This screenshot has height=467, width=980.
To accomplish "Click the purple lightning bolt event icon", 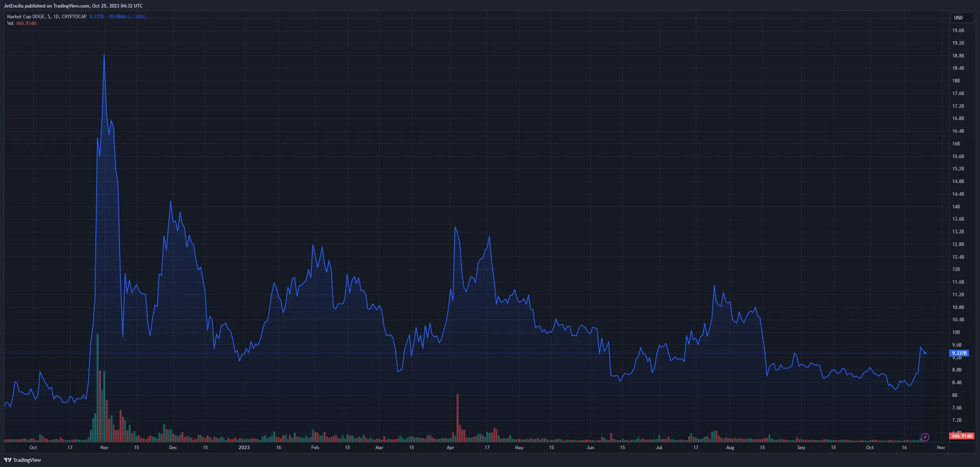I will pos(925,437).
